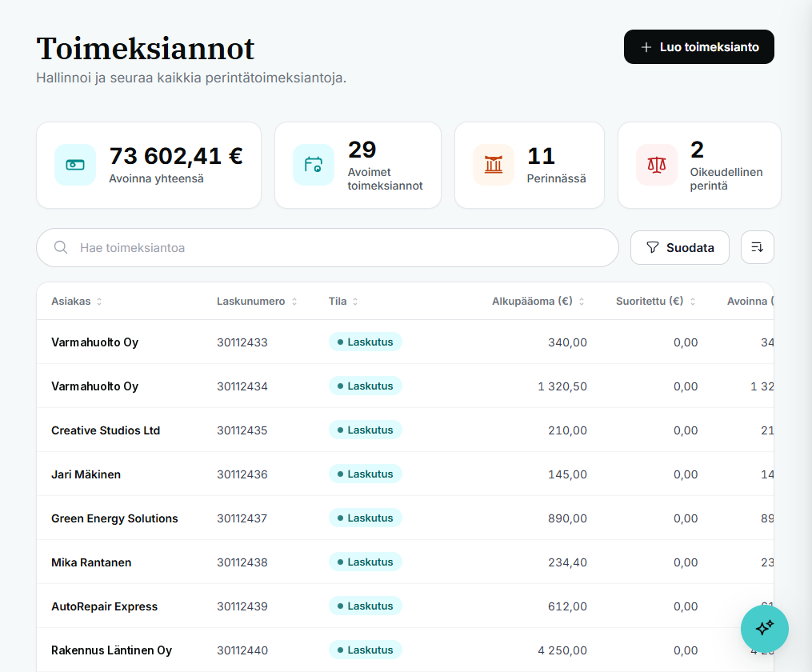Click the pillar icon on Perinnässä card
Screen dimensions: 812x672
(x=494, y=165)
